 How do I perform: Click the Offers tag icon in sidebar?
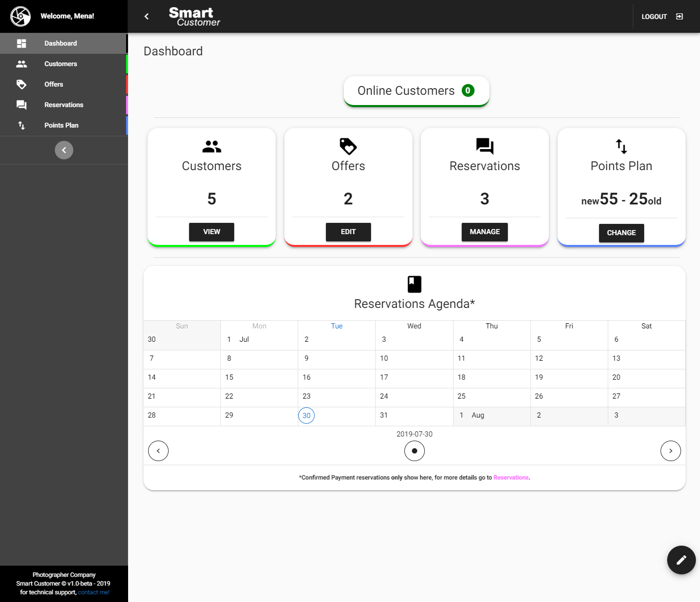pos(22,85)
